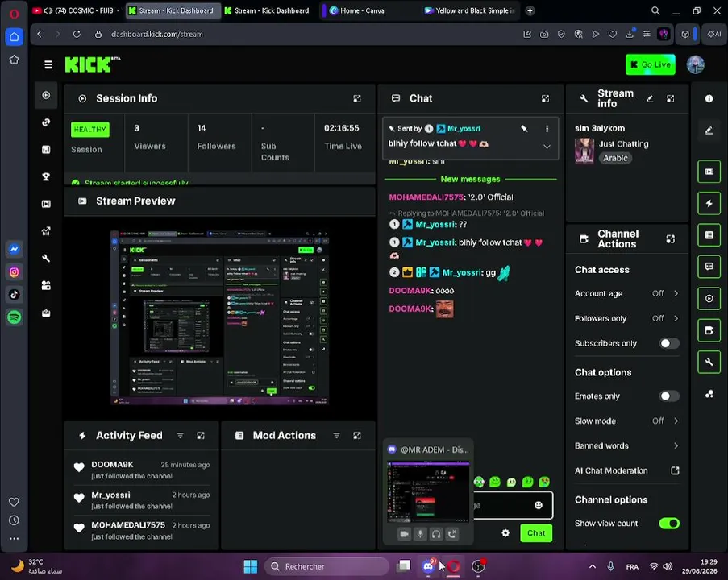
Task: Toggle Activity Feed lightning widget in right toolbar
Action: [x=709, y=203]
